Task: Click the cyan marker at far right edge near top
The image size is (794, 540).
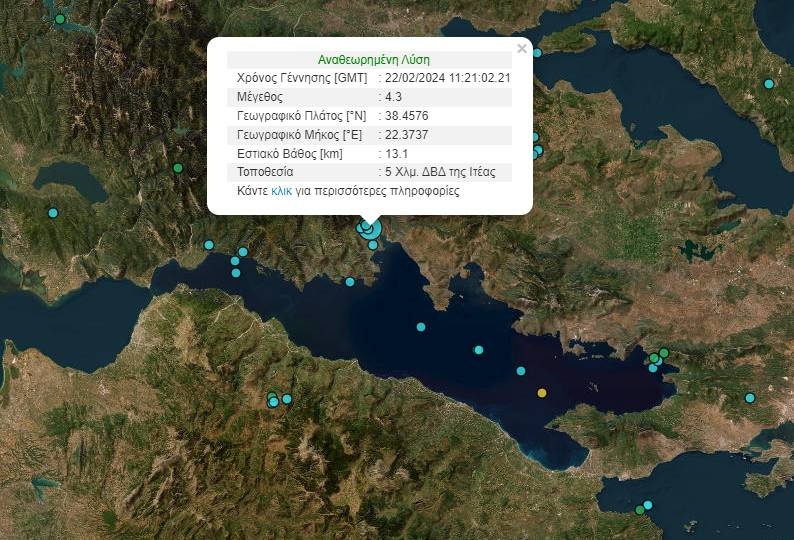Action: pyautogui.click(x=768, y=84)
